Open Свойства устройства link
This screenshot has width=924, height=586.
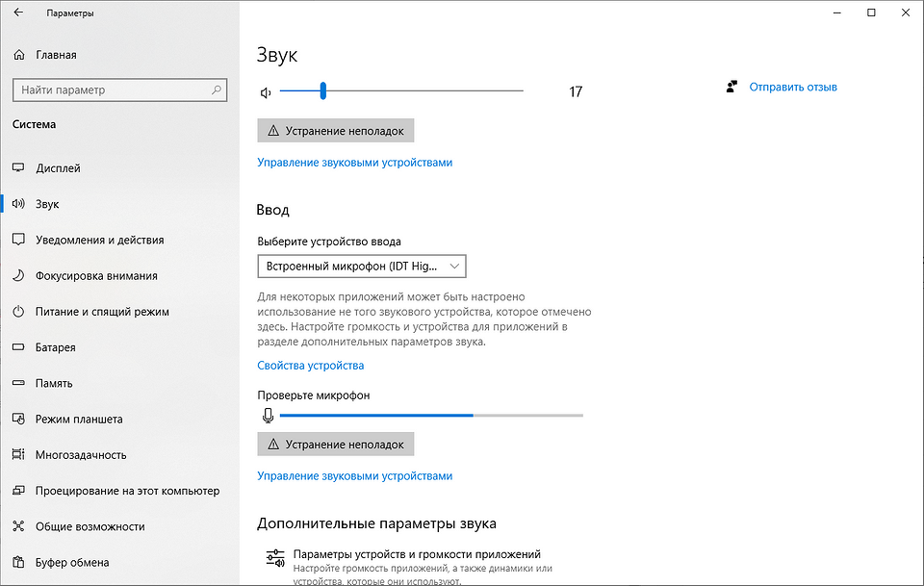tap(310, 366)
